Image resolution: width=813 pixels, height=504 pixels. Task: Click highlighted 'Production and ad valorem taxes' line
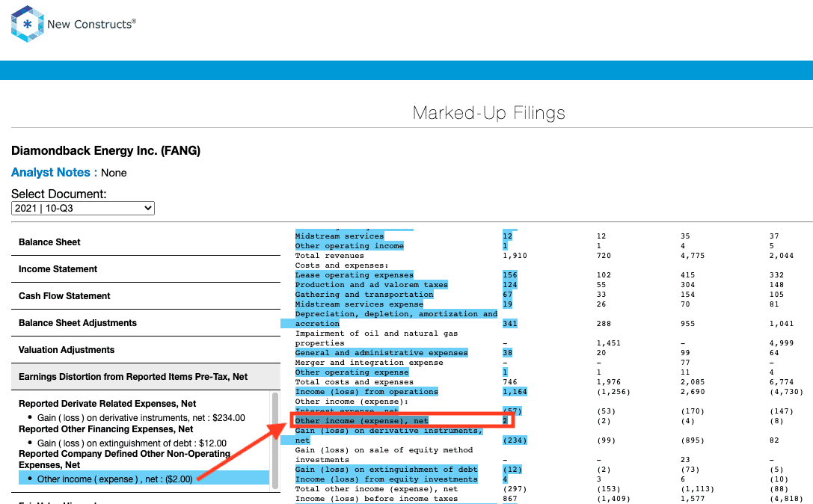(371, 285)
